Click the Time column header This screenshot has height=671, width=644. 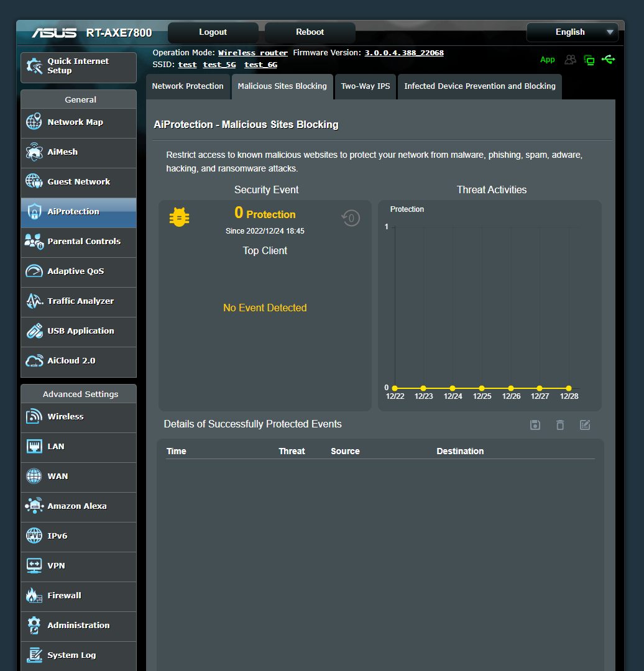[177, 451]
